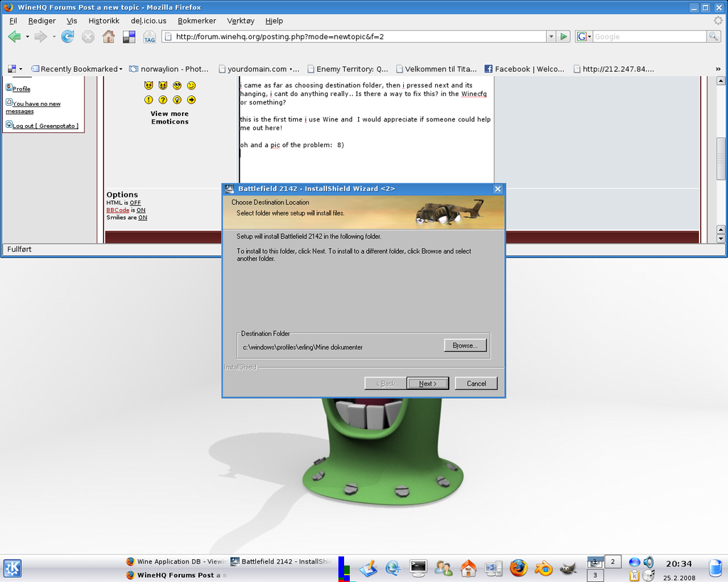Open del.icio.us bookmarks toolbar dropdown
This screenshot has width=728, height=582.
tap(15, 69)
